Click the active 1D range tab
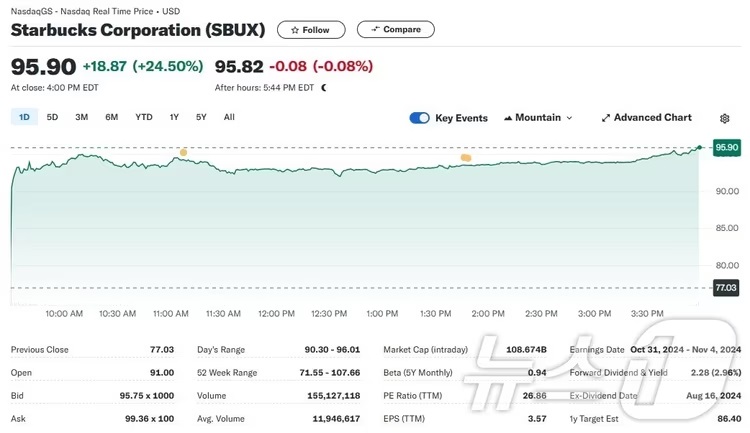The image size is (750, 433). 24,117
